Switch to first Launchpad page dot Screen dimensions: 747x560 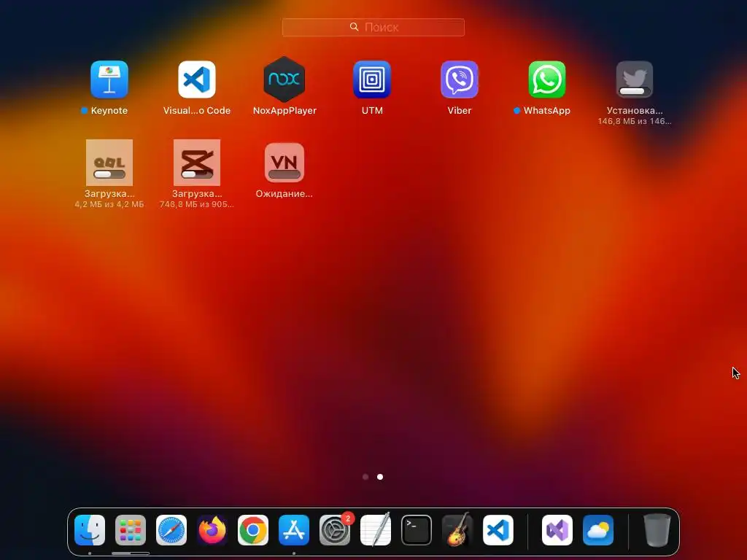point(365,477)
